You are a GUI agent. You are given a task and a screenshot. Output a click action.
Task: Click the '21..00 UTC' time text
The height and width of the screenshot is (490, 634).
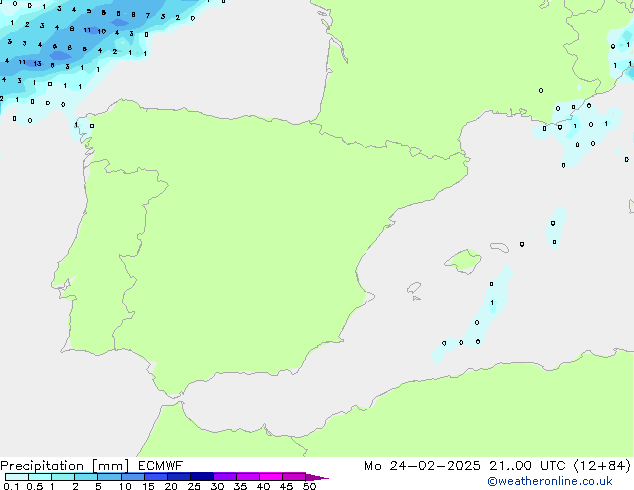tap(527, 466)
